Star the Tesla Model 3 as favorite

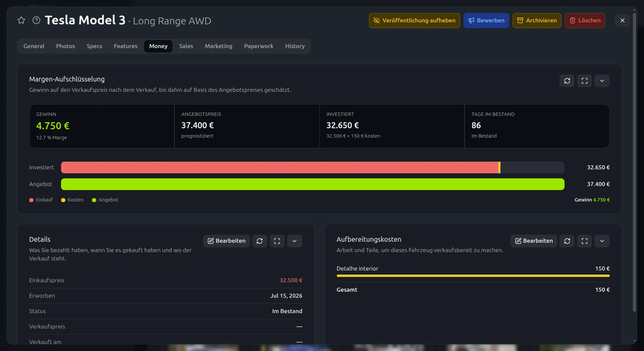tap(21, 20)
